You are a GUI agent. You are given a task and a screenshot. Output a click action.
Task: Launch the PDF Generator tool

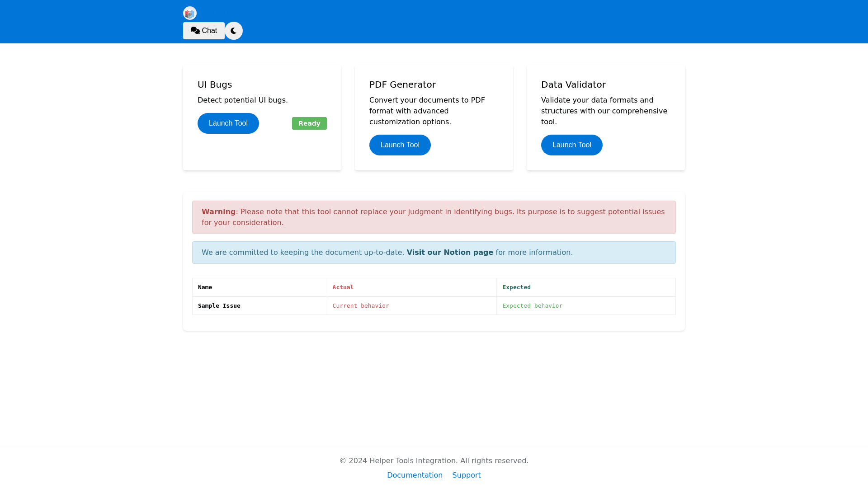(400, 145)
